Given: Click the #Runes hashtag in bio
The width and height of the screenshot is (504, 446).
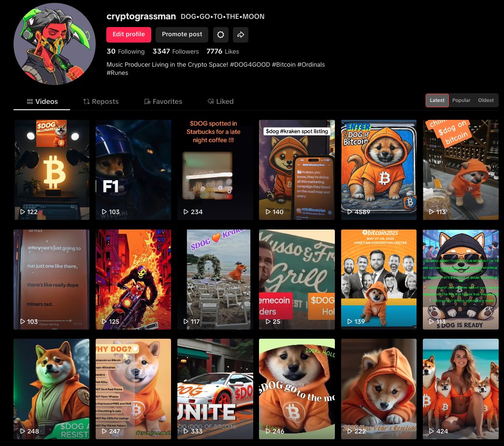Looking at the screenshot, I should pyautogui.click(x=117, y=73).
